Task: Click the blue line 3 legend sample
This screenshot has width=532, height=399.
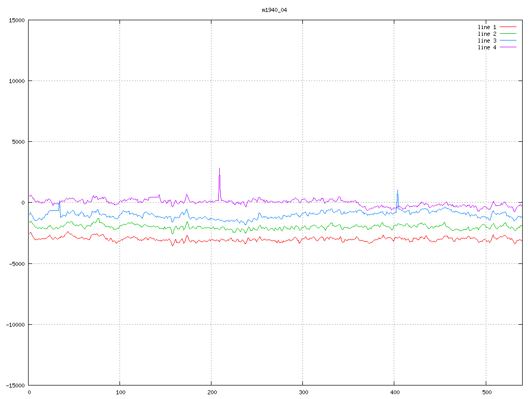Action: (508, 41)
